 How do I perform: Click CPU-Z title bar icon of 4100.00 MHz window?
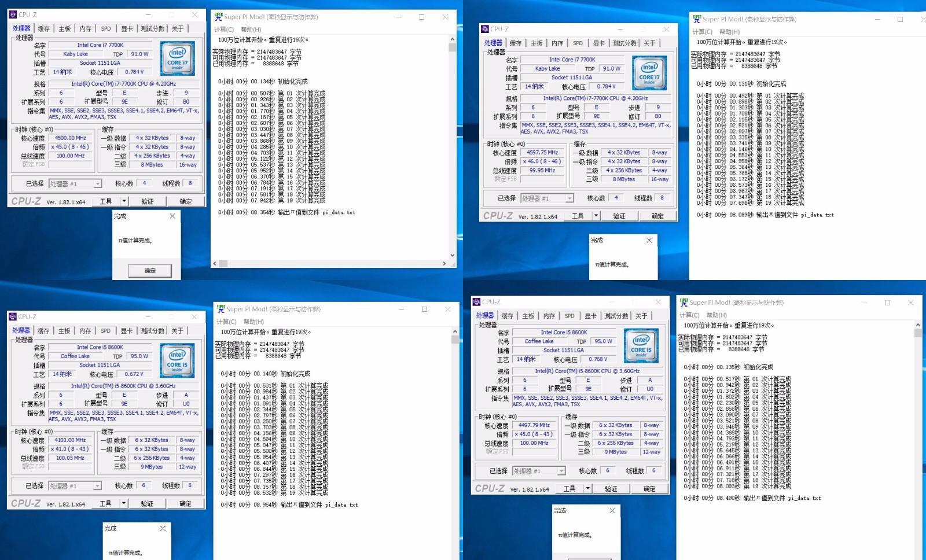(x=13, y=316)
